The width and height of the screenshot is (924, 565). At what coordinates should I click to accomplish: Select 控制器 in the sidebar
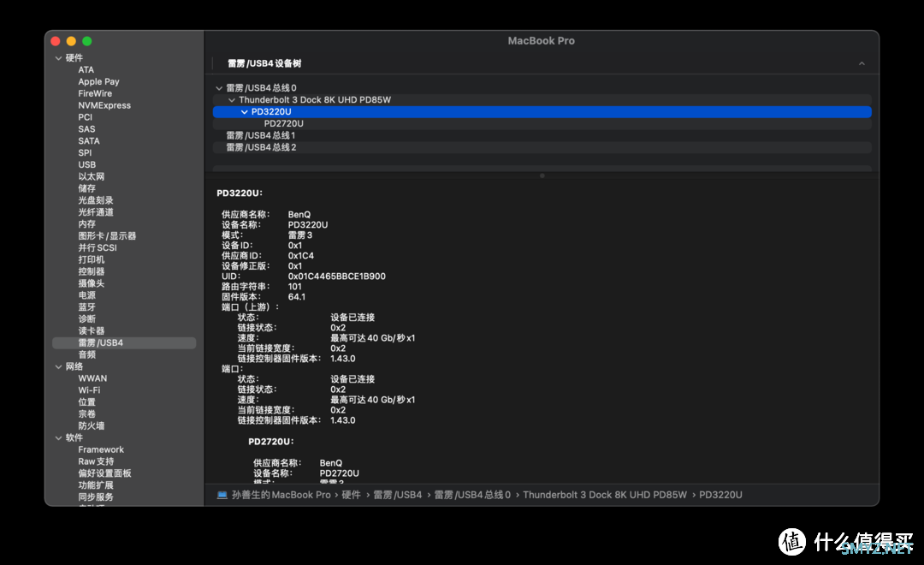click(x=92, y=271)
